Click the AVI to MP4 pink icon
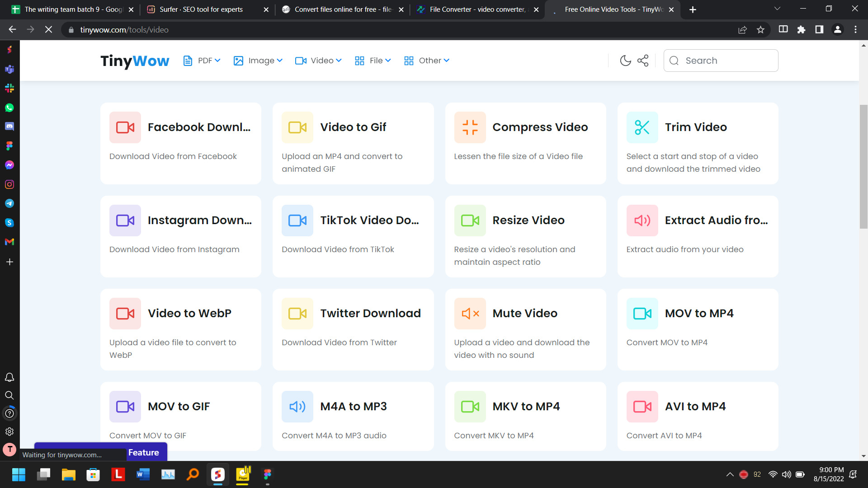This screenshot has width=868, height=488. click(x=642, y=407)
